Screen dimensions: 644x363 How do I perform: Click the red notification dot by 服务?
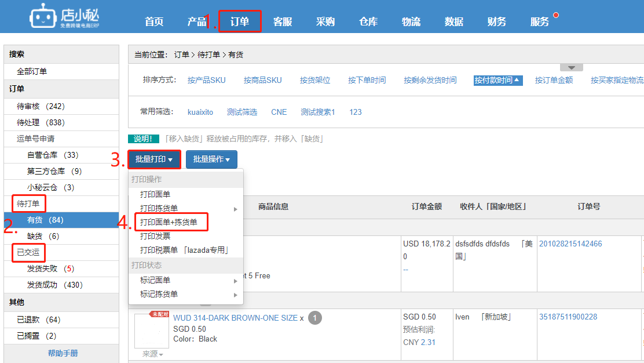[556, 15]
